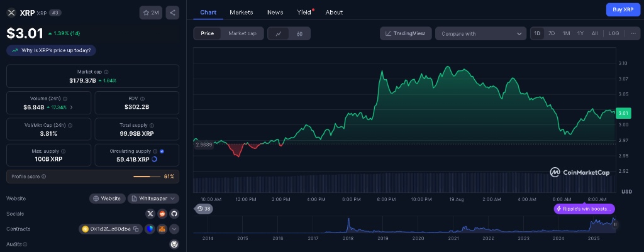
Task: Switch to the About tab
Action: (x=334, y=13)
